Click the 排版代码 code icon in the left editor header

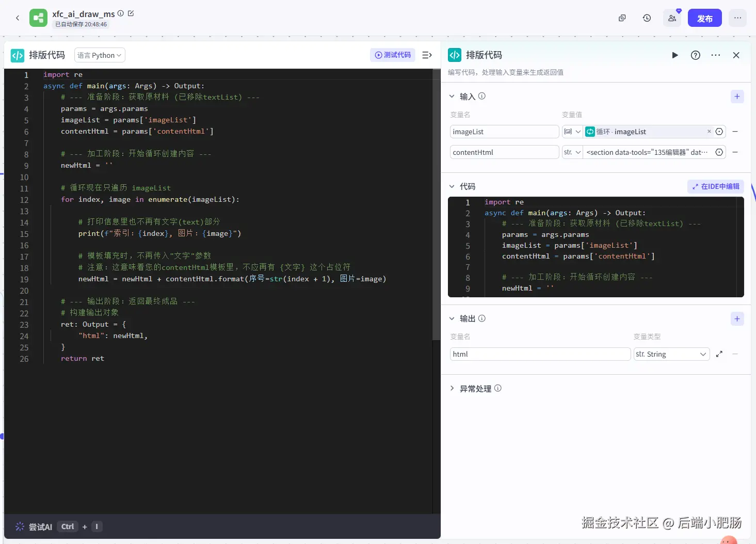(18, 55)
